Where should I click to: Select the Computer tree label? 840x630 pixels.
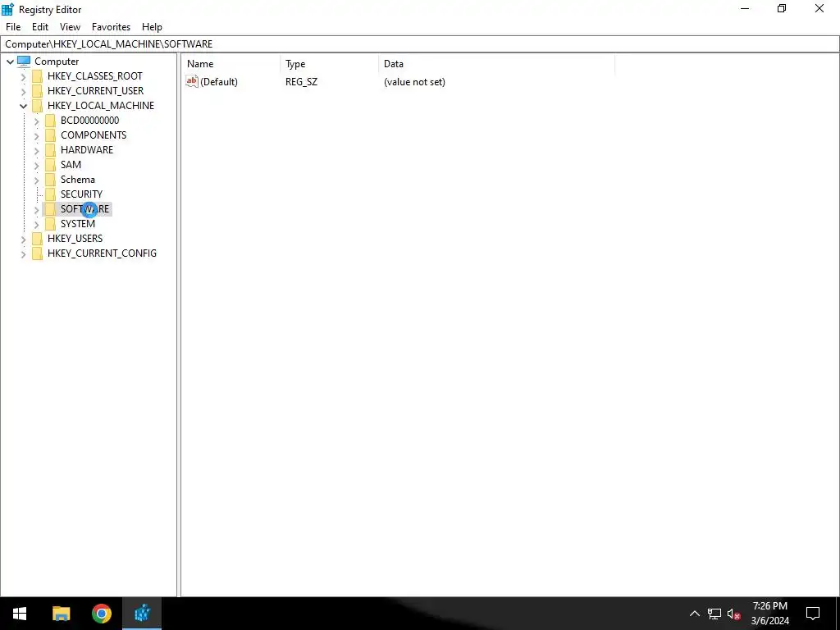tap(57, 62)
